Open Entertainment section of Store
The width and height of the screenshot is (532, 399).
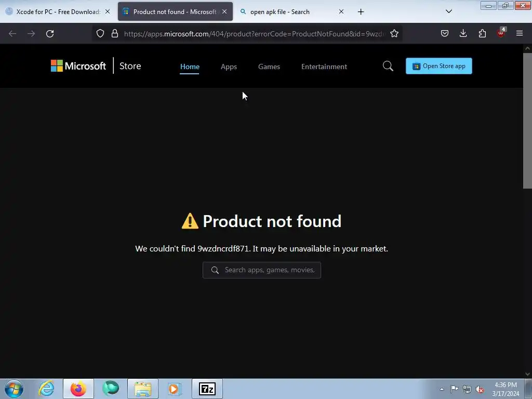pos(324,66)
